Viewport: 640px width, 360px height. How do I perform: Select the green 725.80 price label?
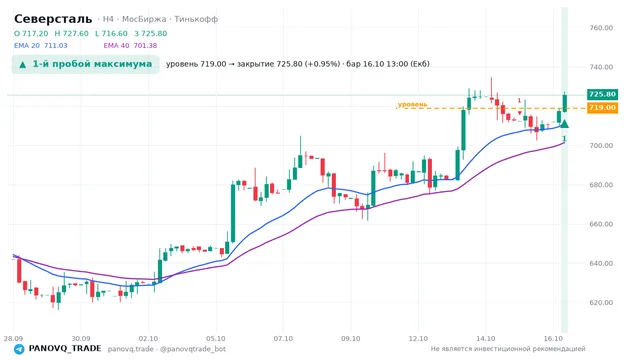(x=602, y=94)
